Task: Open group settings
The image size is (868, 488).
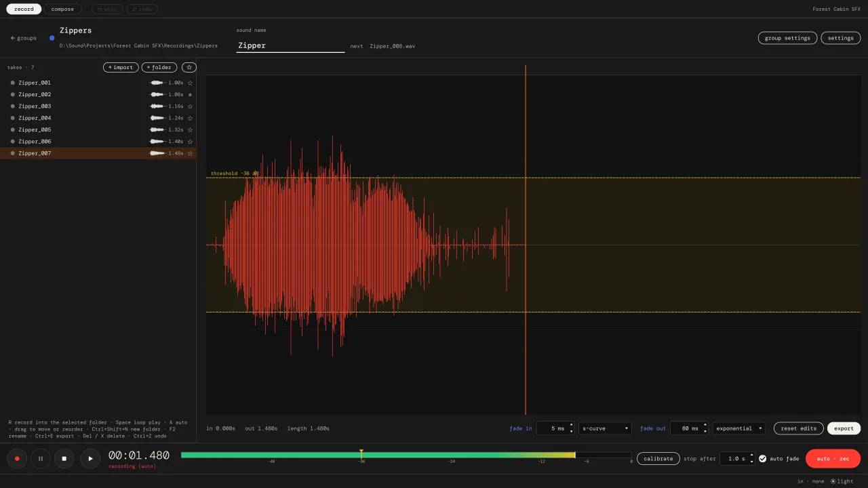Action: tap(787, 38)
